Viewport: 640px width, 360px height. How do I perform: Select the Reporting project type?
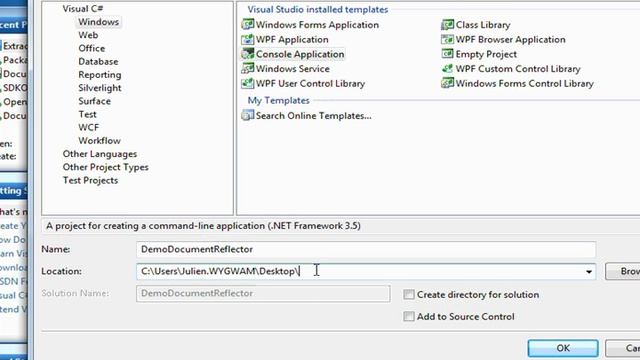pyautogui.click(x=100, y=75)
